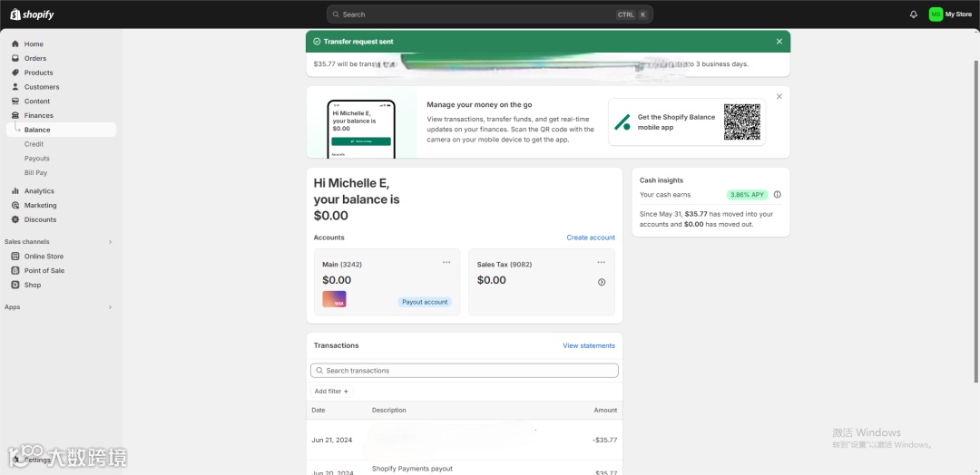Click the Online Store icon
This screenshot has width=980, height=475.
coord(15,257)
